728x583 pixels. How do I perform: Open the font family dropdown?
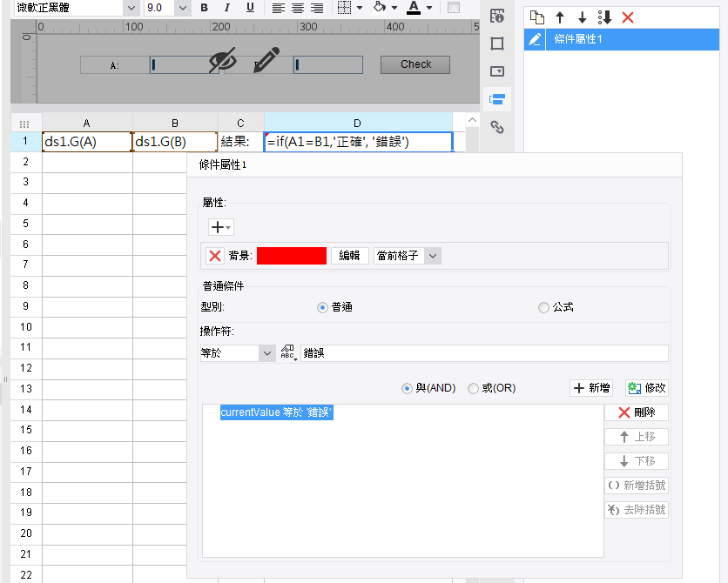tap(131, 8)
